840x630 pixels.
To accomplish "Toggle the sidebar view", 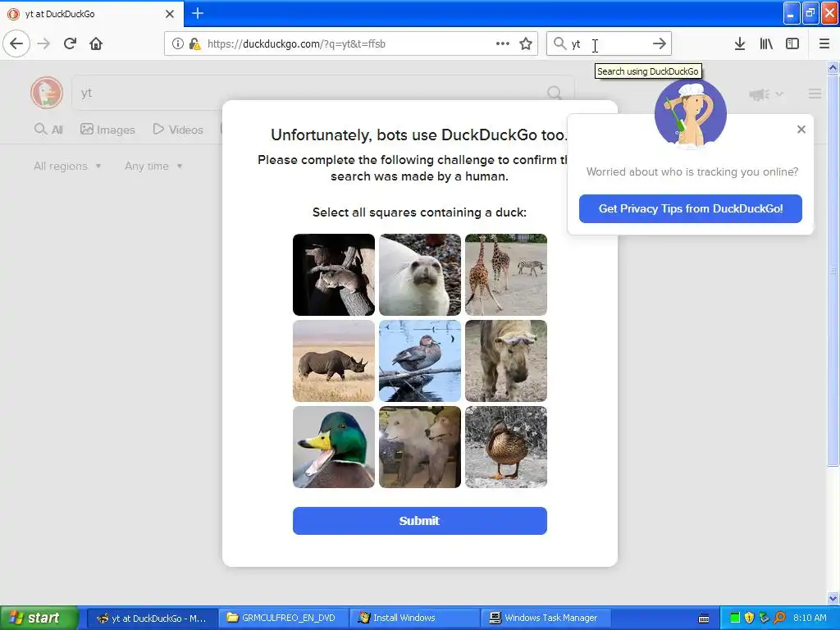I will (792, 44).
